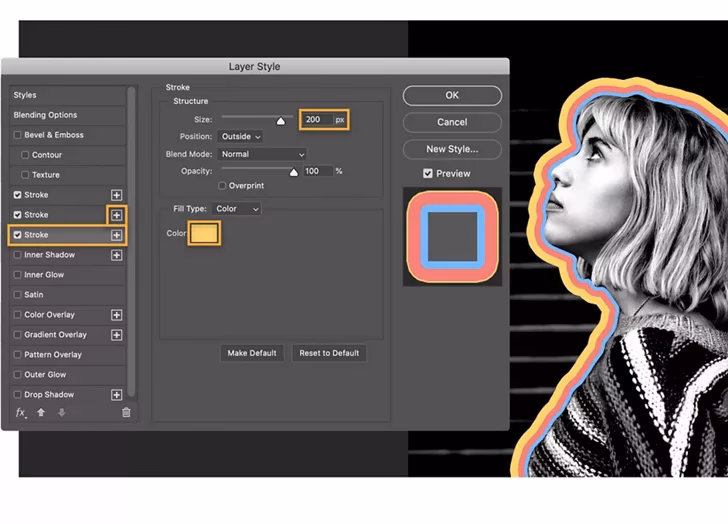Enable the Inner Glow checkbox
728x524 pixels.
point(18,275)
